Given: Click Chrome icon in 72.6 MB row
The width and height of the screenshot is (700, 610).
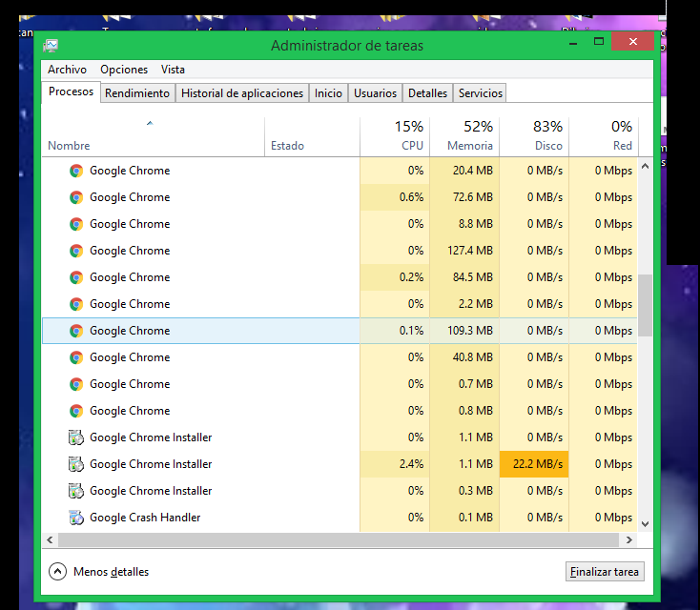Looking at the screenshot, I should pos(76,197).
